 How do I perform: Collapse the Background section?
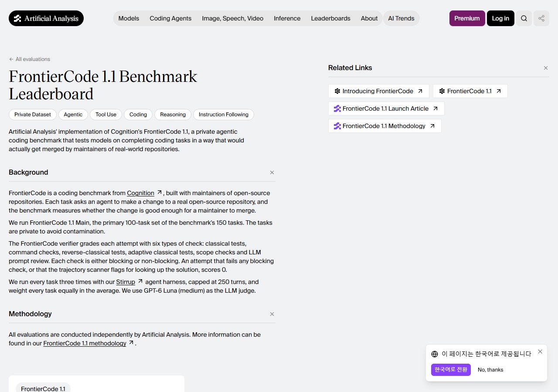[272, 172]
